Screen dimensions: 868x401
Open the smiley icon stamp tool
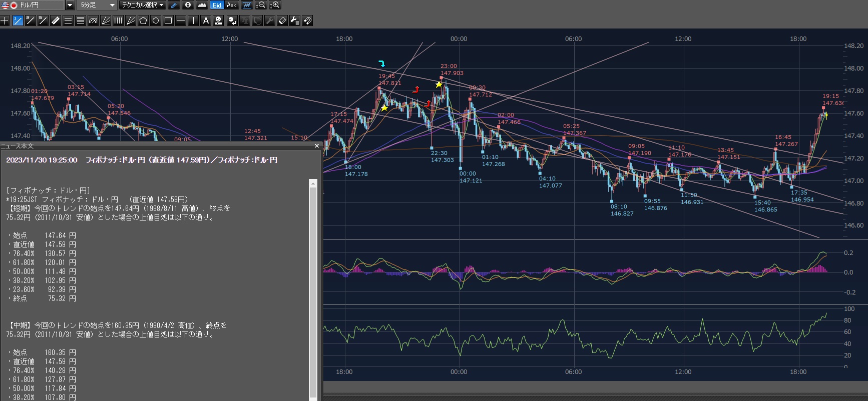click(218, 20)
